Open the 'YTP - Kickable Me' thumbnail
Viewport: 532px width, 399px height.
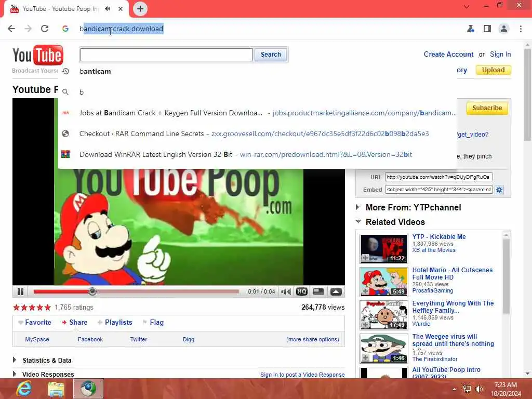(384, 248)
